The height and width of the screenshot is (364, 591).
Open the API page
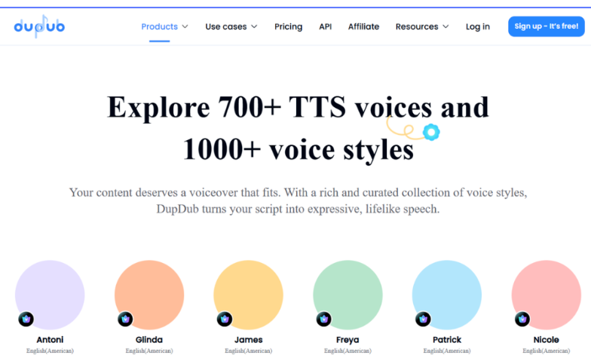point(325,26)
